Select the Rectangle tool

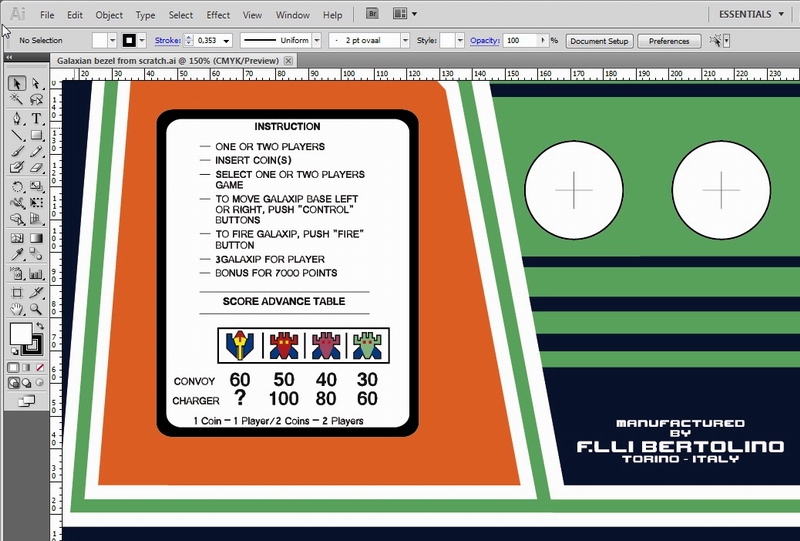click(36, 135)
